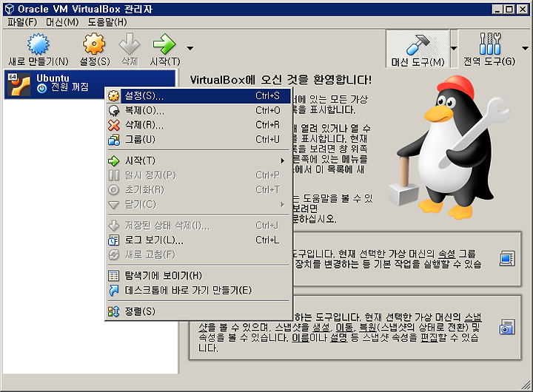This screenshot has height=392, width=533.
Task: Click the snapshot camera icon in tool card
Action: 507,327
